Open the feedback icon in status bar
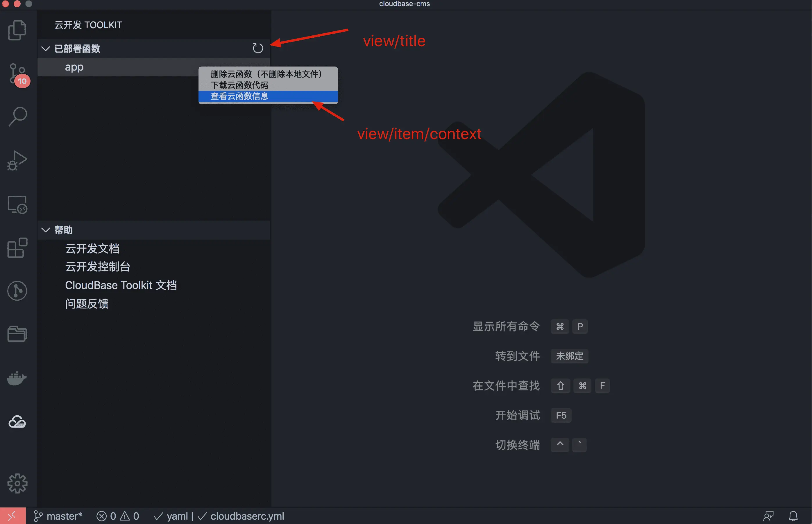Image resolution: width=812 pixels, height=524 pixels. pyautogui.click(x=768, y=516)
